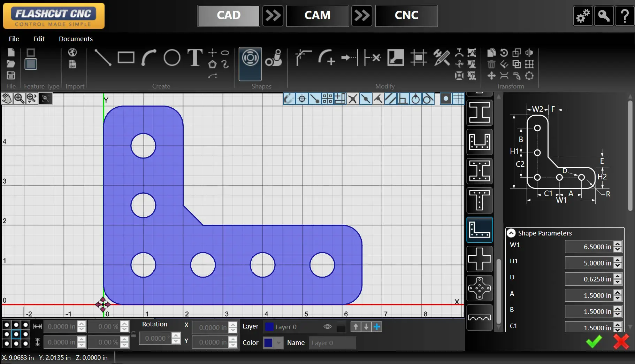Select the Corner Rounding tool in Modify
The image size is (635, 364).
pos(326,57)
